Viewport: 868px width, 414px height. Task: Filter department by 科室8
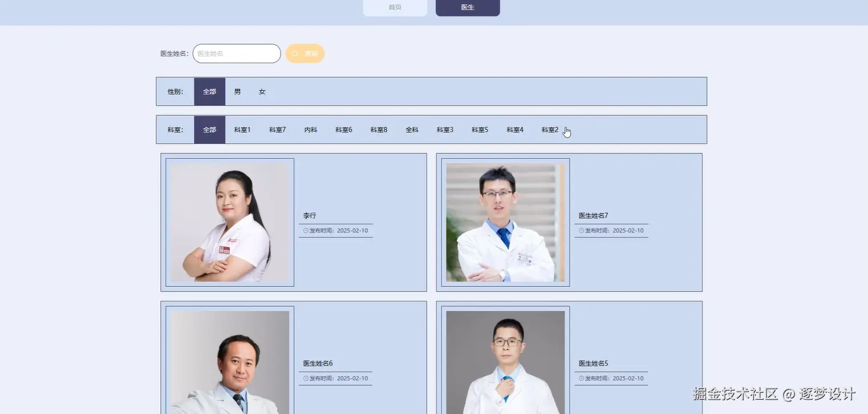[379, 130]
